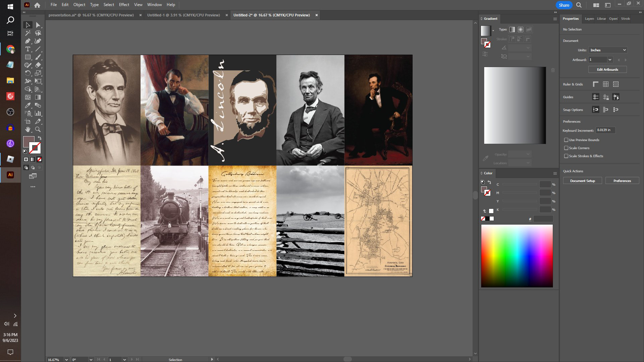Image resolution: width=644 pixels, height=362 pixels.
Task: Pick a color from the spectrum ramp
Action: [517, 255]
